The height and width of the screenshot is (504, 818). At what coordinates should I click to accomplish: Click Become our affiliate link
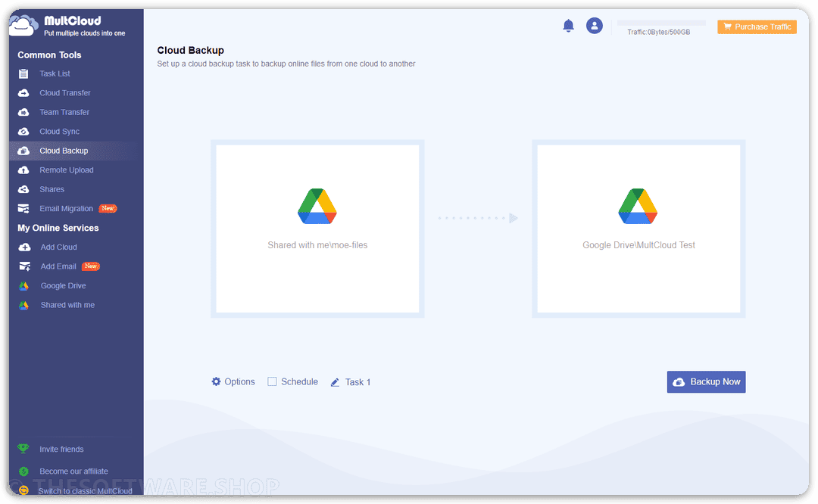[x=74, y=471]
